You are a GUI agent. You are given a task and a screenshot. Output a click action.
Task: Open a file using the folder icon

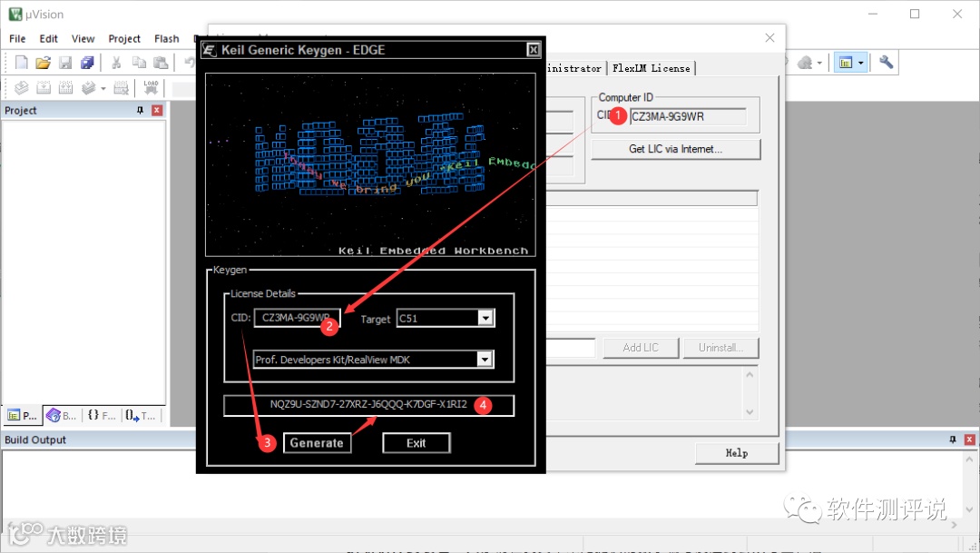click(44, 62)
